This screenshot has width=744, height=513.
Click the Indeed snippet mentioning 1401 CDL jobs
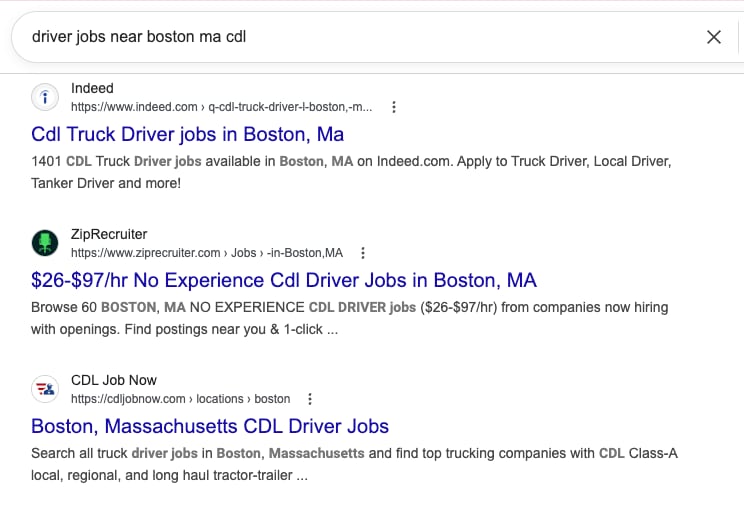click(350, 172)
